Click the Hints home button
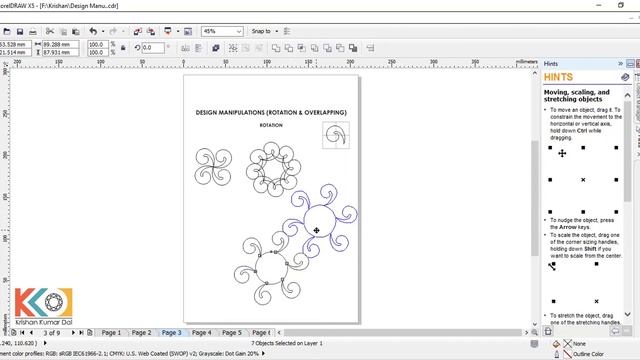This screenshot has height=360, width=640. (x=548, y=331)
